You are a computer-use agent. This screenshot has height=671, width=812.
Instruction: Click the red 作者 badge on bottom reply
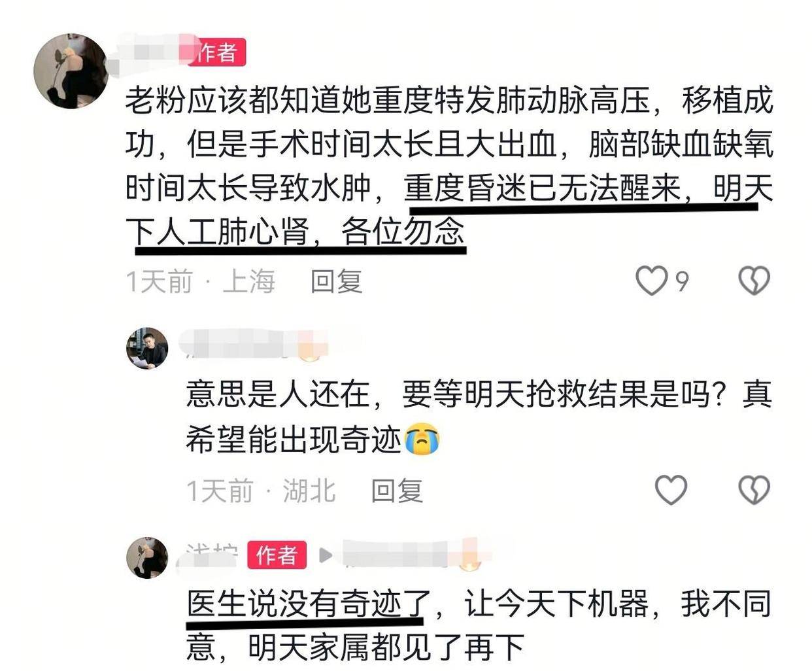pyautogui.click(x=277, y=555)
